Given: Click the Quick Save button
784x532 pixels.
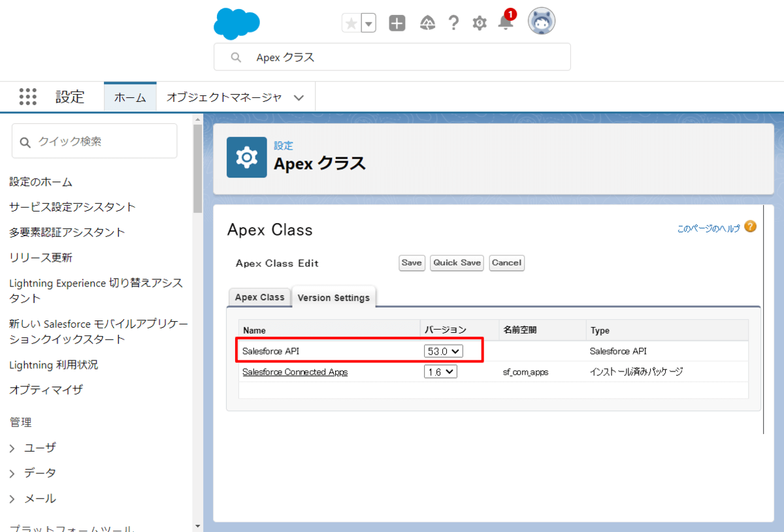Looking at the screenshot, I should (x=457, y=263).
